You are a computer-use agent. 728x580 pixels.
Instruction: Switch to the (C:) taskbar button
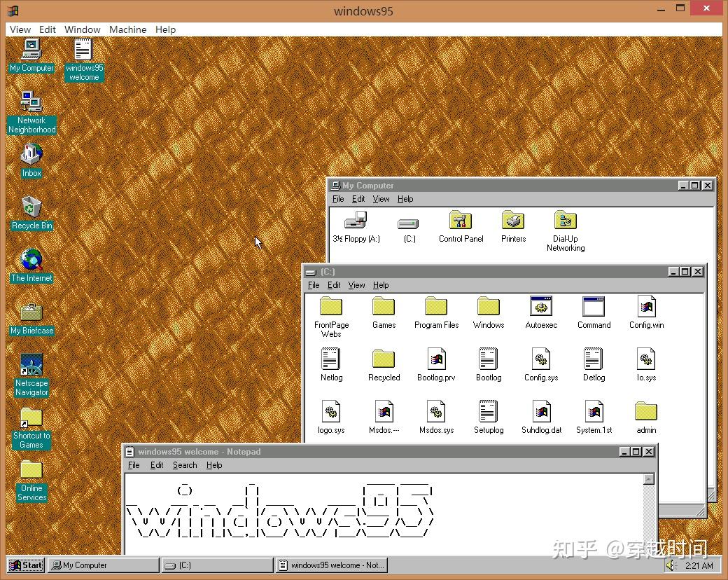217,565
